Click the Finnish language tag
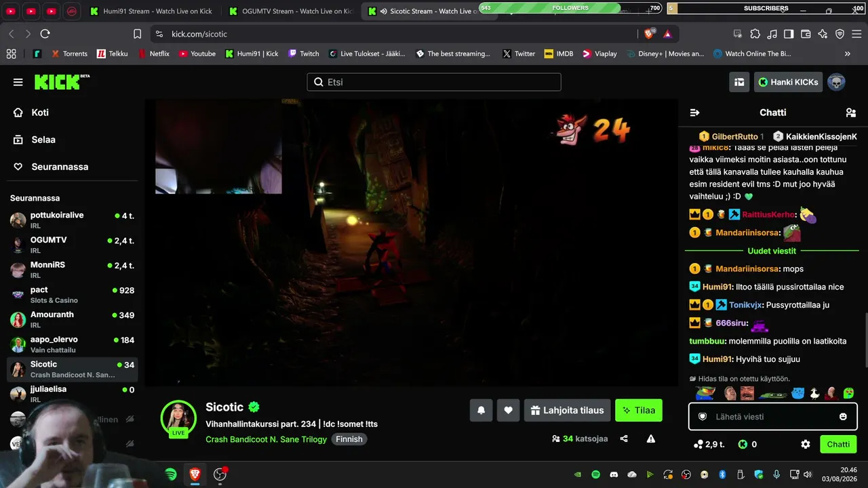This screenshot has width=868, height=488. [349, 439]
